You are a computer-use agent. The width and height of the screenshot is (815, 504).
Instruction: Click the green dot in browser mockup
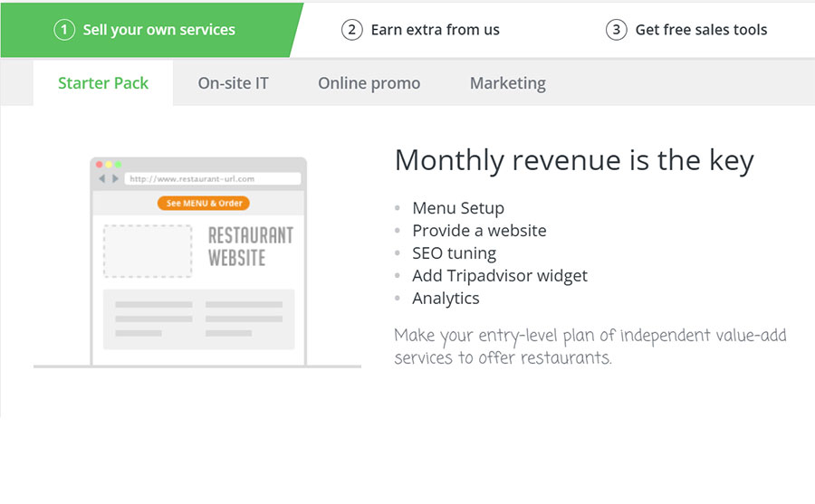pyautogui.click(x=118, y=165)
